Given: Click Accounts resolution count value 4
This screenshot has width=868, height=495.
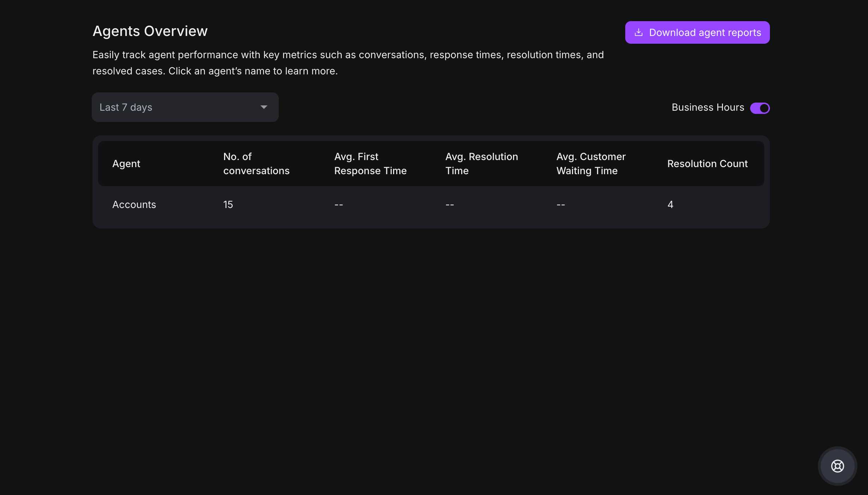Looking at the screenshot, I should click(670, 204).
